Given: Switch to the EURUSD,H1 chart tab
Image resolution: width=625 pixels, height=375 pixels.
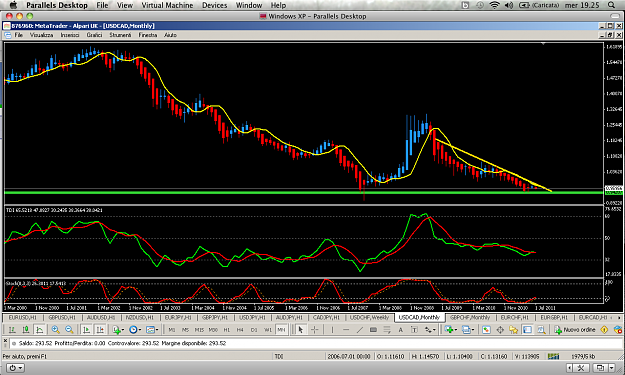Looking at the screenshot, I should [x=22, y=318].
